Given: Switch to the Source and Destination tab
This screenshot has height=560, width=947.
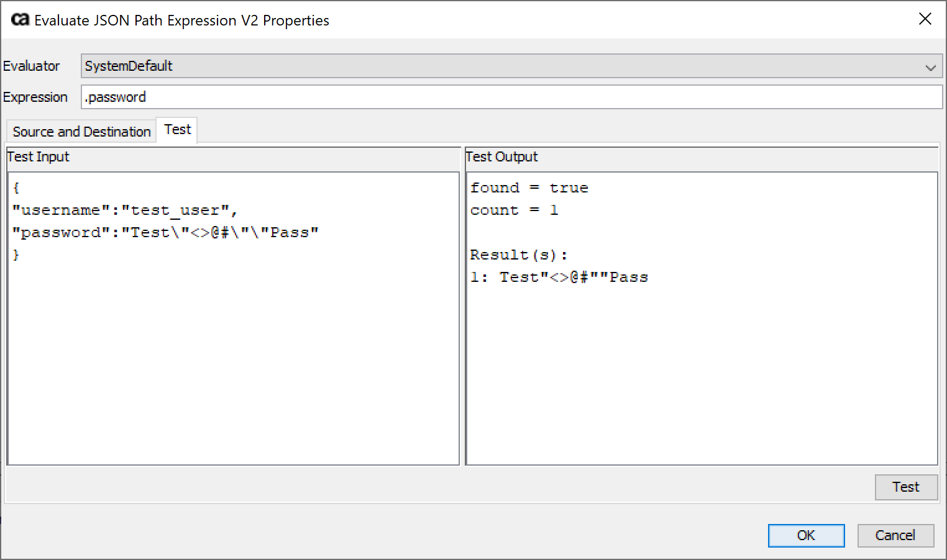Looking at the screenshot, I should (x=80, y=130).
